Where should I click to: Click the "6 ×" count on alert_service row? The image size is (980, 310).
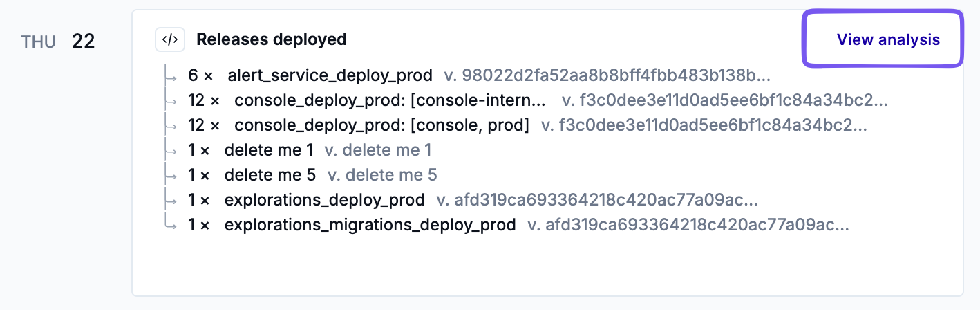pyautogui.click(x=200, y=75)
